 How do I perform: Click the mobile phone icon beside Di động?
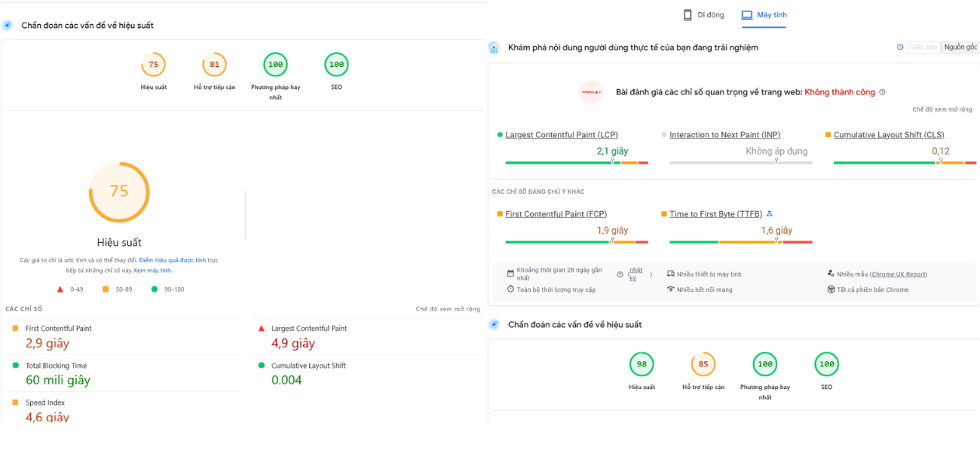click(x=688, y=14)
